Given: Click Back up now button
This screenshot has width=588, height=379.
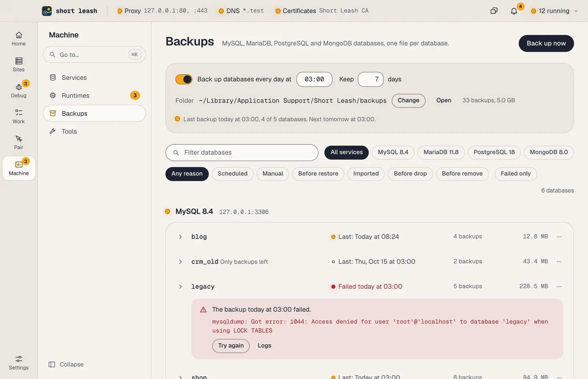Looking at the screenshot, I should click(x=546, y=43).
